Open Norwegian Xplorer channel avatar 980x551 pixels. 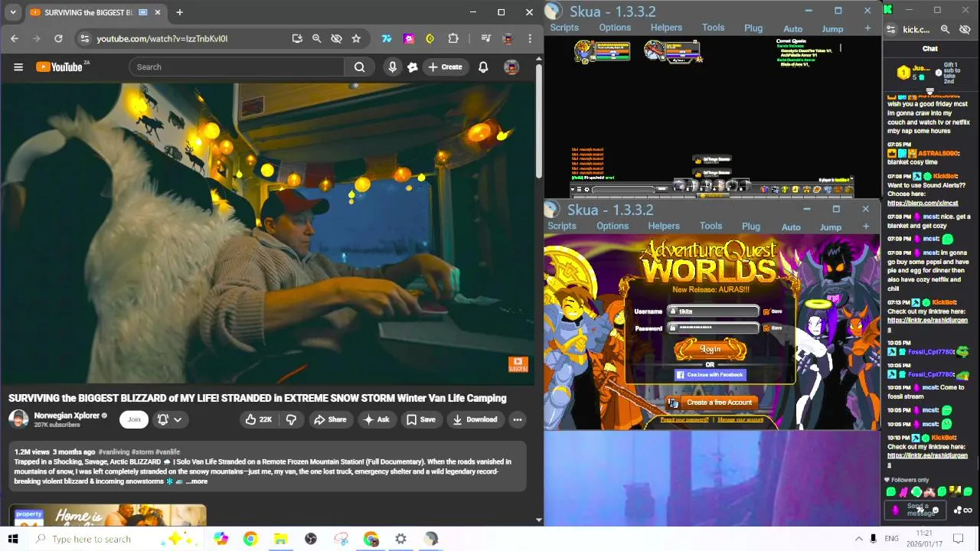[x=18, y=419]
